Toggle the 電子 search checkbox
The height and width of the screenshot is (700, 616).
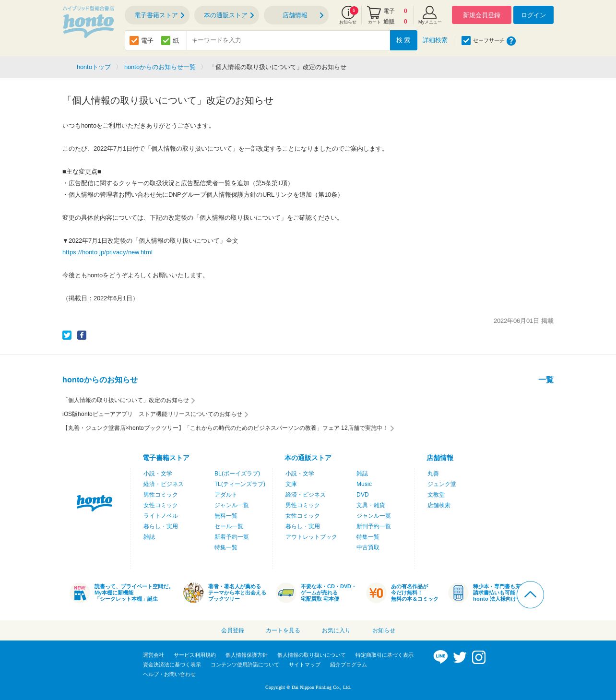click(x=134, y=41)
